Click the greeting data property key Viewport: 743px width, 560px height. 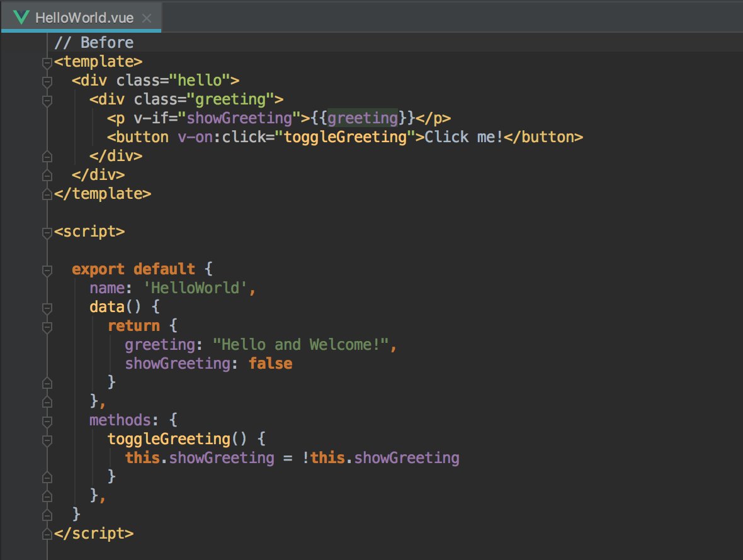[x=160, y=345]
